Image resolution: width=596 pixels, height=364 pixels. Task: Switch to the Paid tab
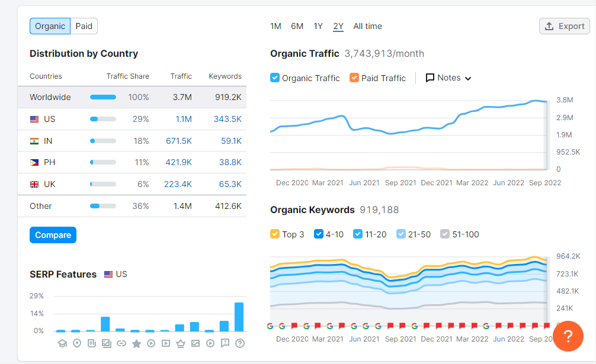(84, 26)
